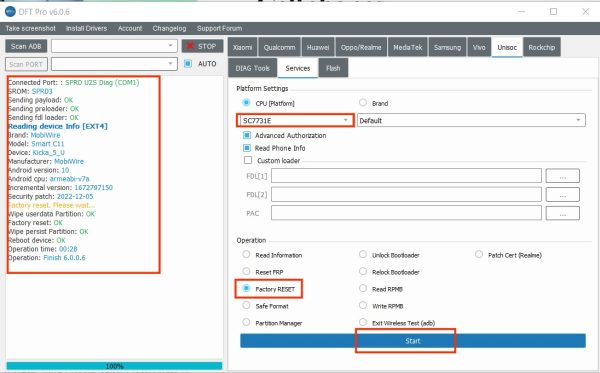Switch to the Vivo tab
Viewport: 600px width, 373px height.
click(479, 47)
